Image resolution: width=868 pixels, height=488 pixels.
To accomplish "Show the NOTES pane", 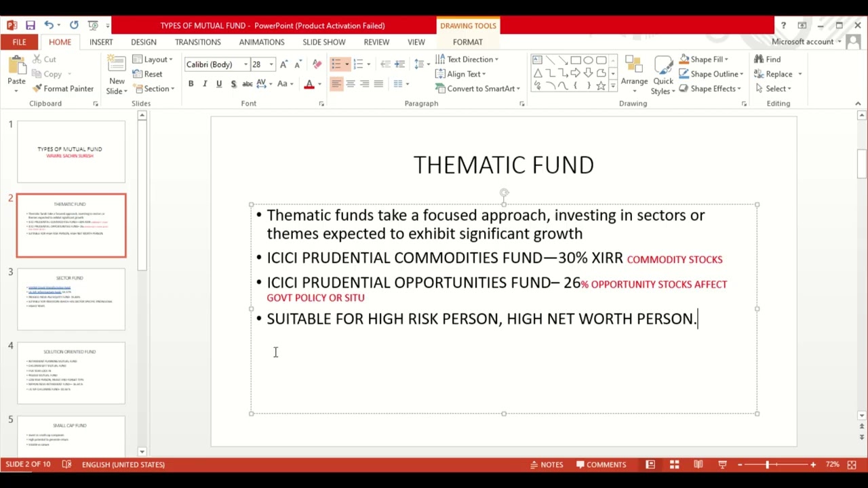I will pos(547,464).
